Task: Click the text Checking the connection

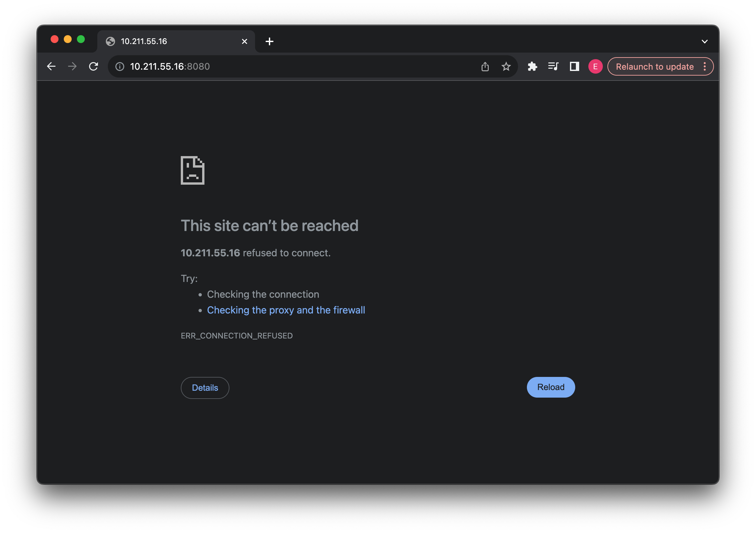Action: pos(263,294)
